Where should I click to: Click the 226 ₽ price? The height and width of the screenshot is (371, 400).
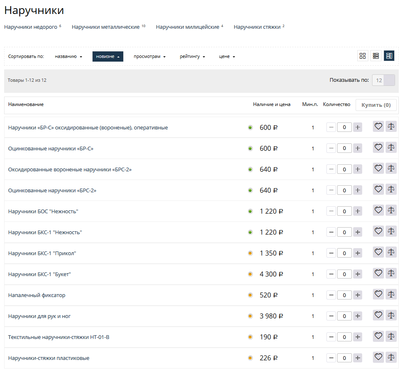pos(269,358)
